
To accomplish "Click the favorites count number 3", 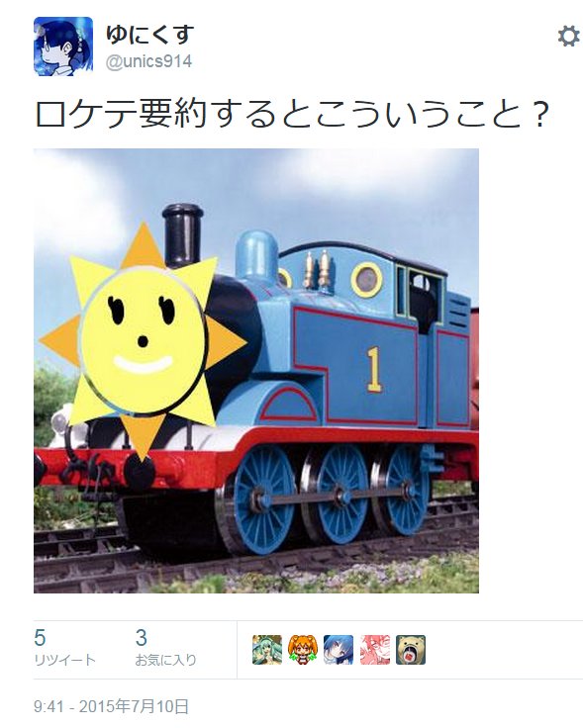I will (x=142, y=637).
